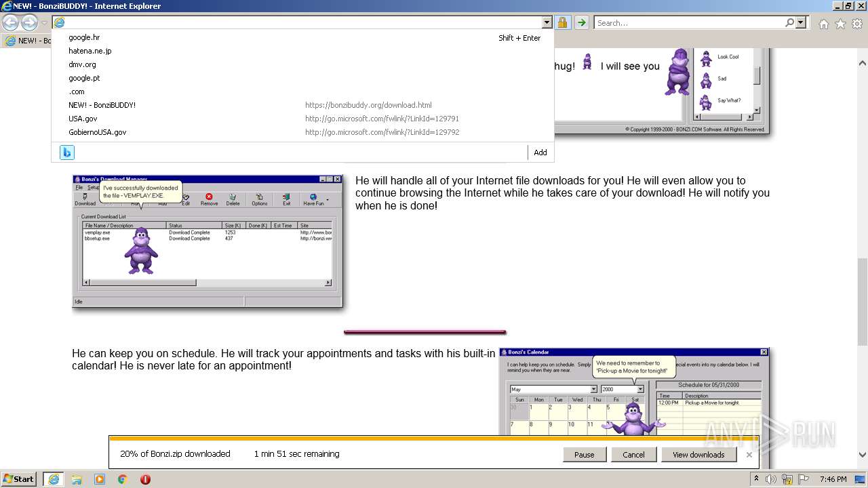Screen dimensions: 868x488
Task: Click the Search box field
Action: (x=689, y=22)
